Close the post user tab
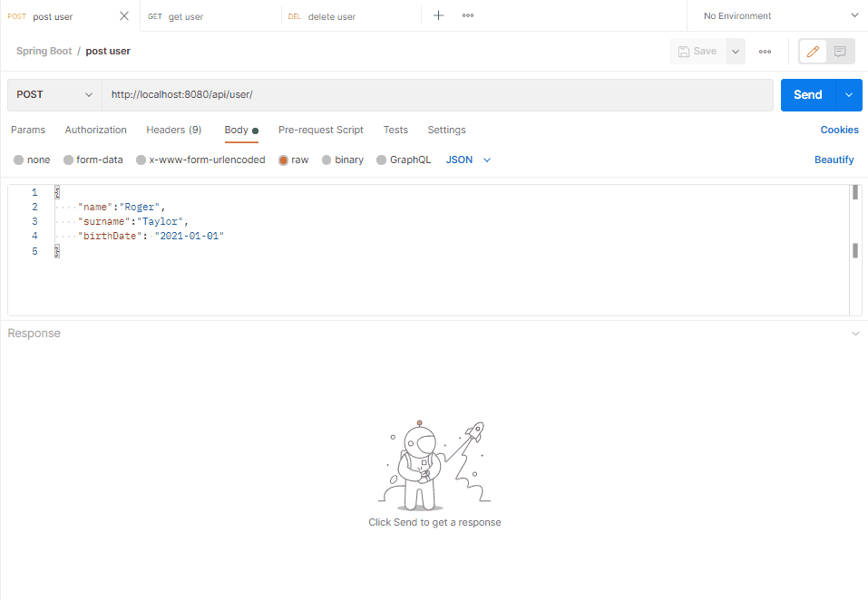This screenshot has width=868, height=600. click(123, 15)
